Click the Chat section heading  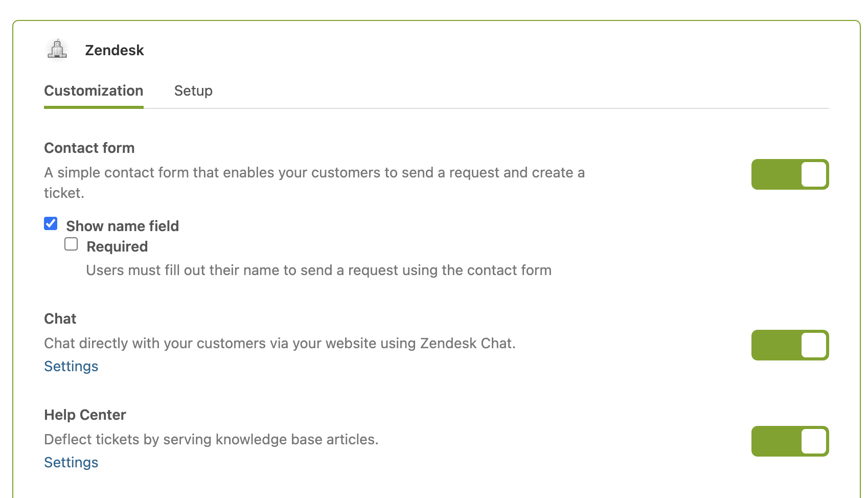click(x=60, y=319)
